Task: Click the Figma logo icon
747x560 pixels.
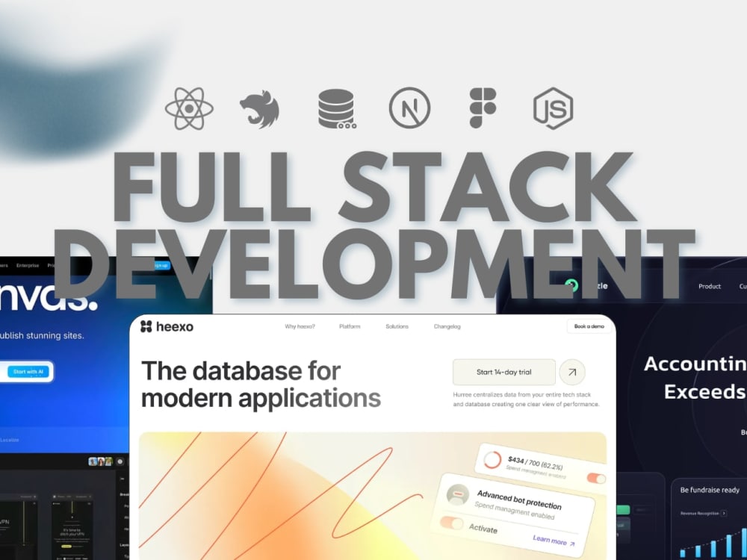Action: (x=483, y=108)
